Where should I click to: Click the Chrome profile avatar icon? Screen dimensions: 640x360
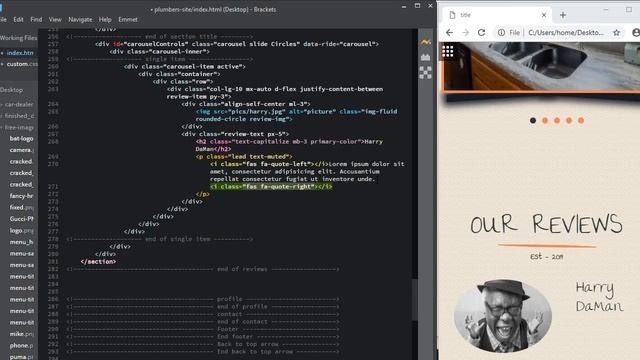(636, 33)
